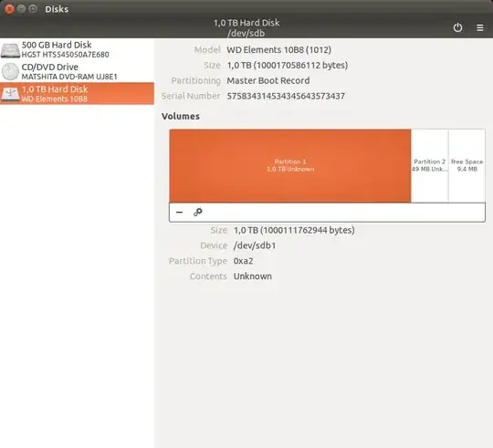
Task: Click the power off drive icon
Action: [457, 27]
